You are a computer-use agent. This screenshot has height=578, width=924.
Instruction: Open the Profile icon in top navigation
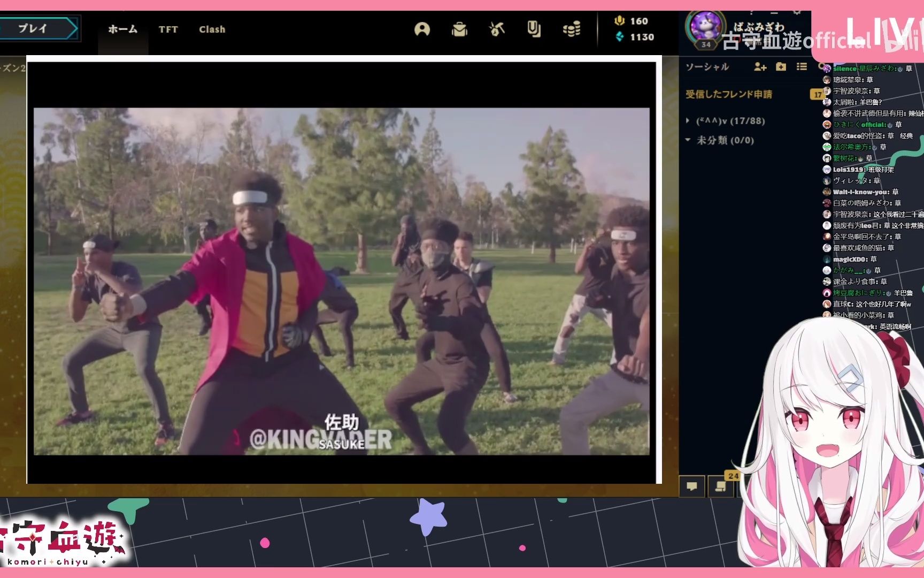tap(422, 29)
